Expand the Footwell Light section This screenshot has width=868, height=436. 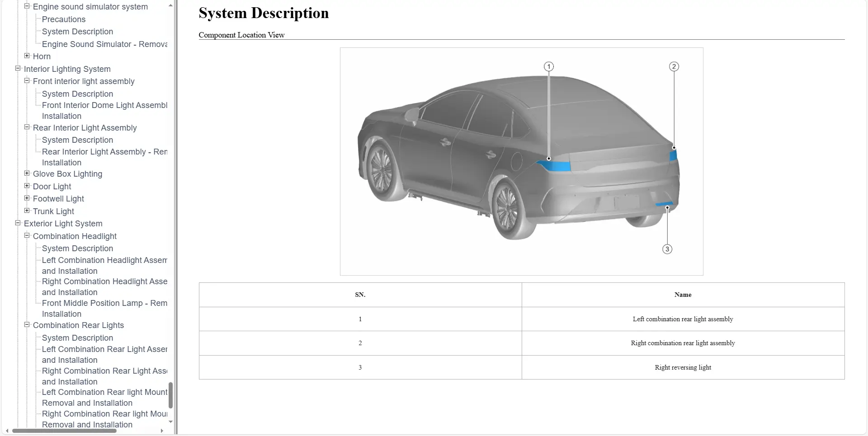(x=27, y=198)
